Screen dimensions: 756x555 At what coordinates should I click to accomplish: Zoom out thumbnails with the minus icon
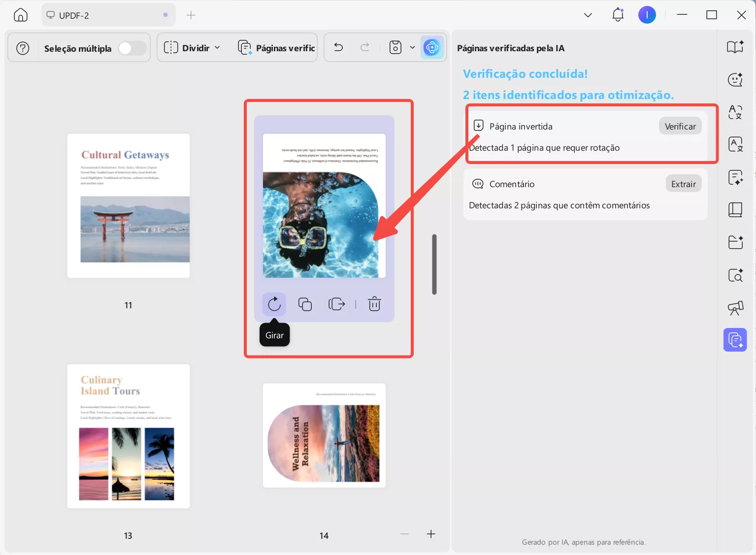(x=404, y=534)
